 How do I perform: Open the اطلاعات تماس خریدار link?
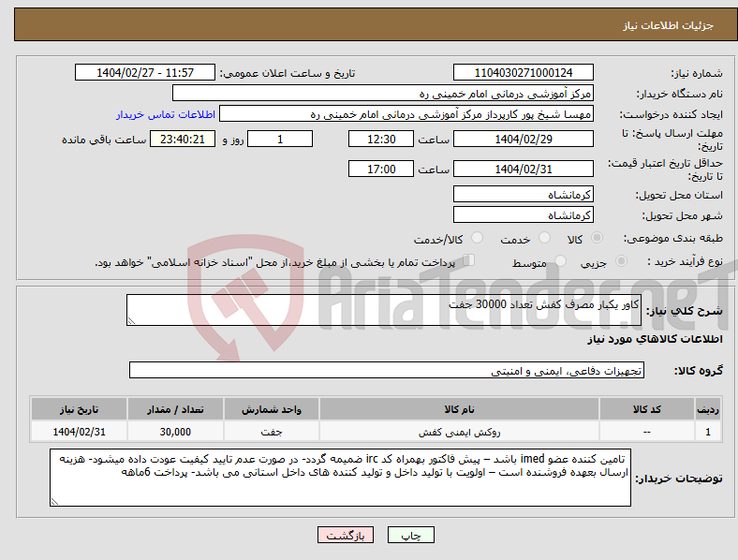click(x=166, y=114)
